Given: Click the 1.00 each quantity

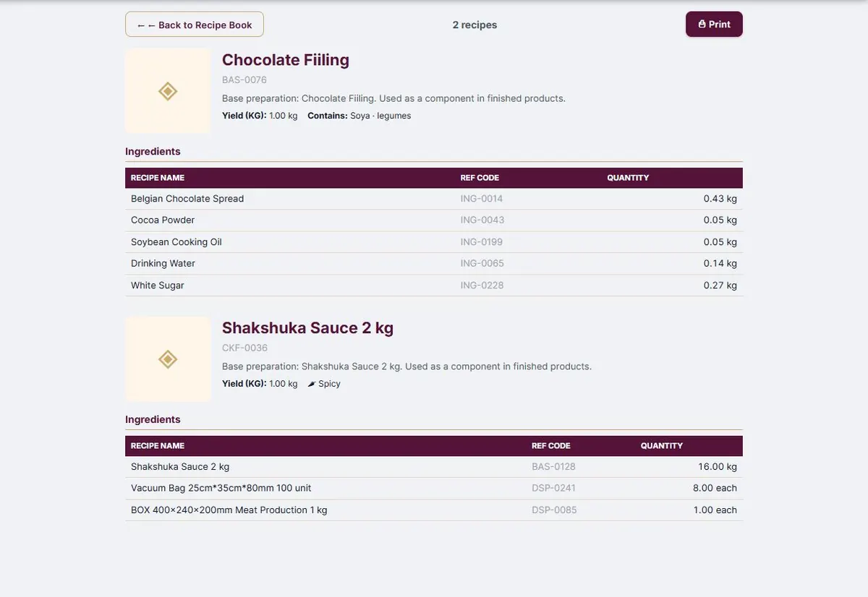Looking at the screenshot, I should coord(715,510).
